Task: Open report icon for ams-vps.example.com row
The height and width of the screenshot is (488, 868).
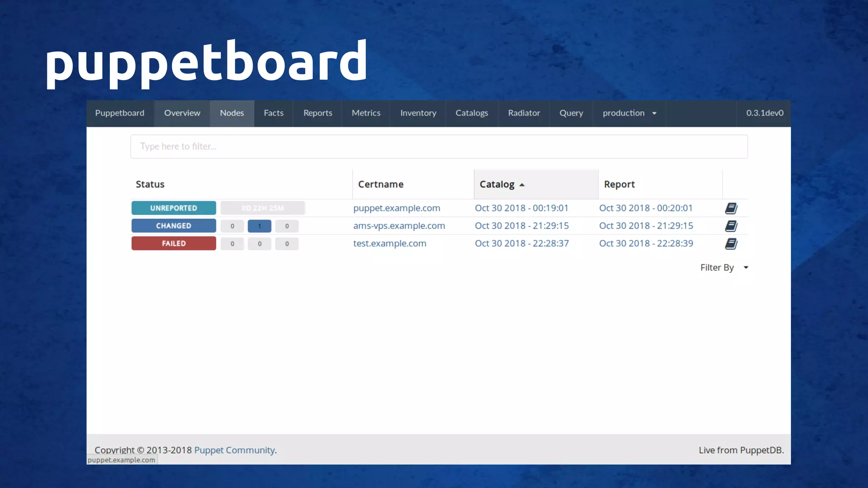Action: (731, 226)
